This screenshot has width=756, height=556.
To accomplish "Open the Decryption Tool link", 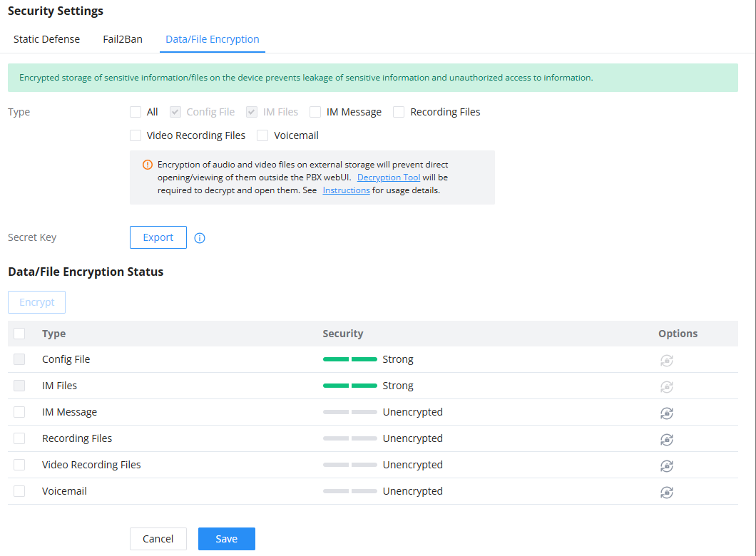I will point(389,177).
